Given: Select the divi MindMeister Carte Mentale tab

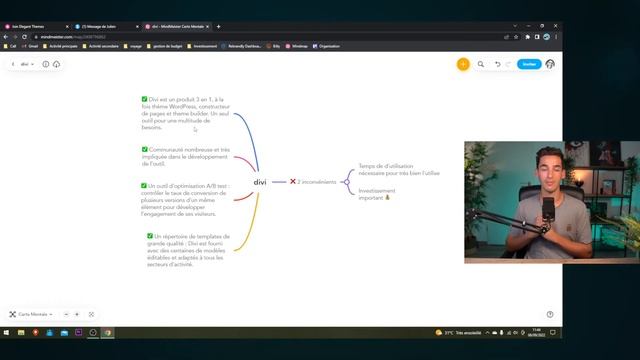Looking at the screenshot, I should [x=176, y=27].
